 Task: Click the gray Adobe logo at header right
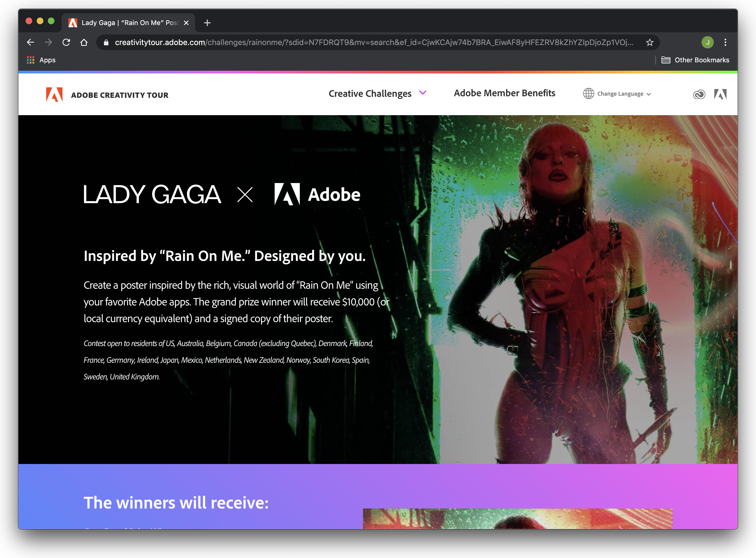tap(720, 94)
